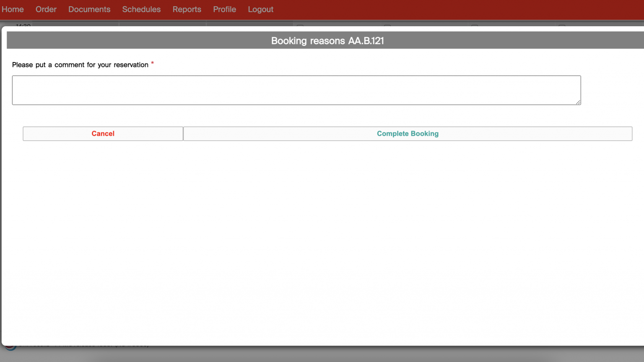Focus the reservation comment text box
644x362 pixels.
coord(296,90)
